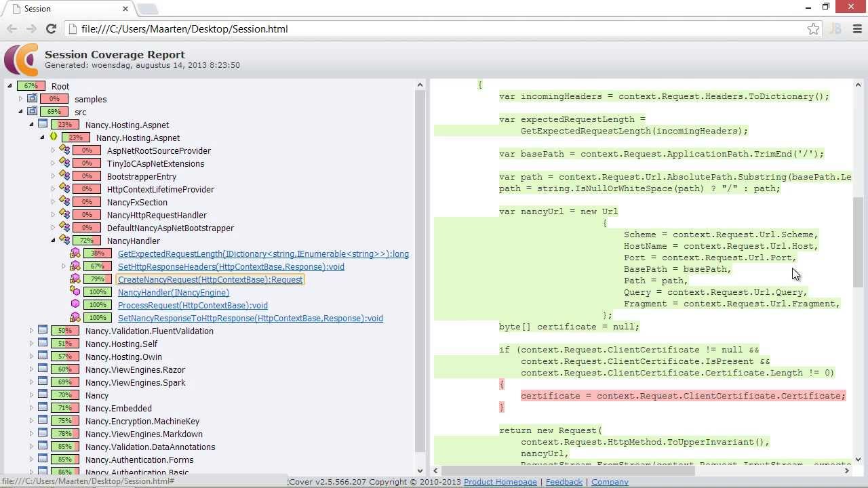868x488 pixels.
Task: Expand SetHttpResponseHeaders method node
Action: point(64,266)
